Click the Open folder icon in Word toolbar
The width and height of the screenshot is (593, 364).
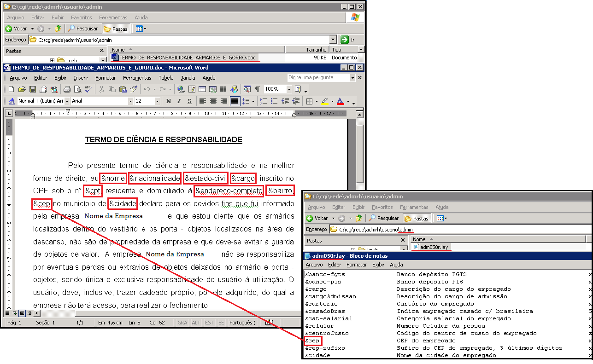[x=22, y=89]
